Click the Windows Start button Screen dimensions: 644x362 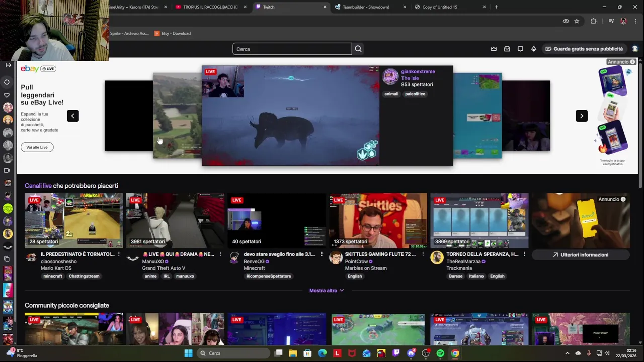(188, 353)
